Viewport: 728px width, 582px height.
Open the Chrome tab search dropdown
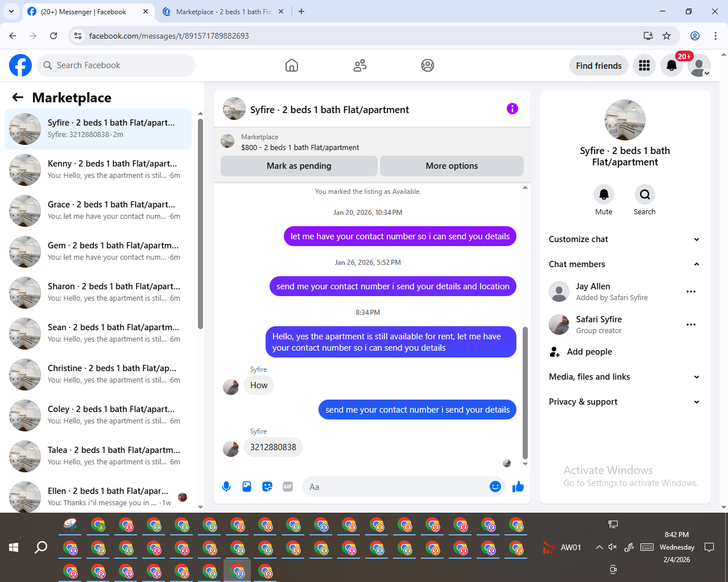tap(11, 11)
